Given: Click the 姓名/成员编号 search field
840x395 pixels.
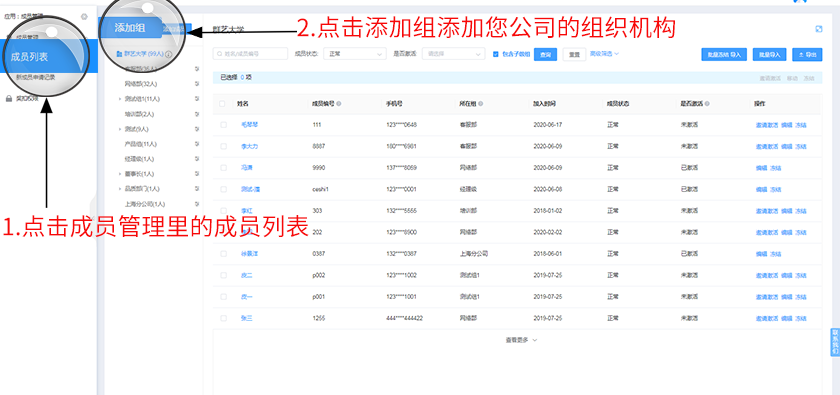Looking at the screenshot, I should tap(250, 54).
